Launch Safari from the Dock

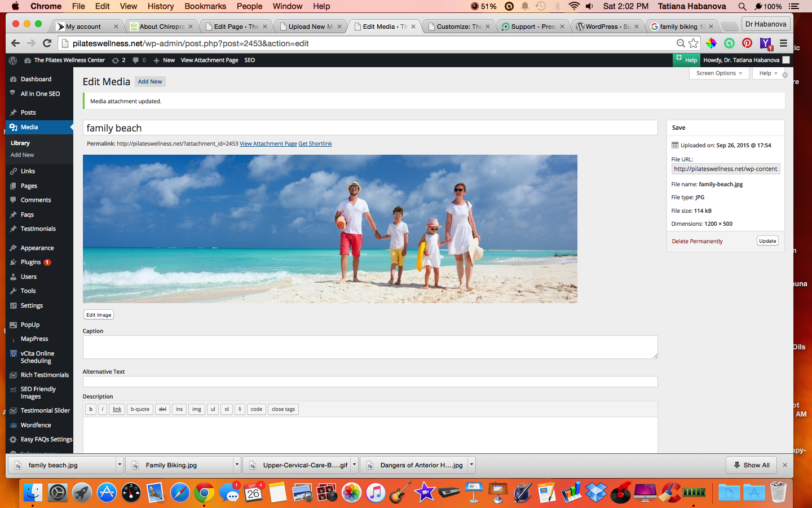click(x=180, y=493)
